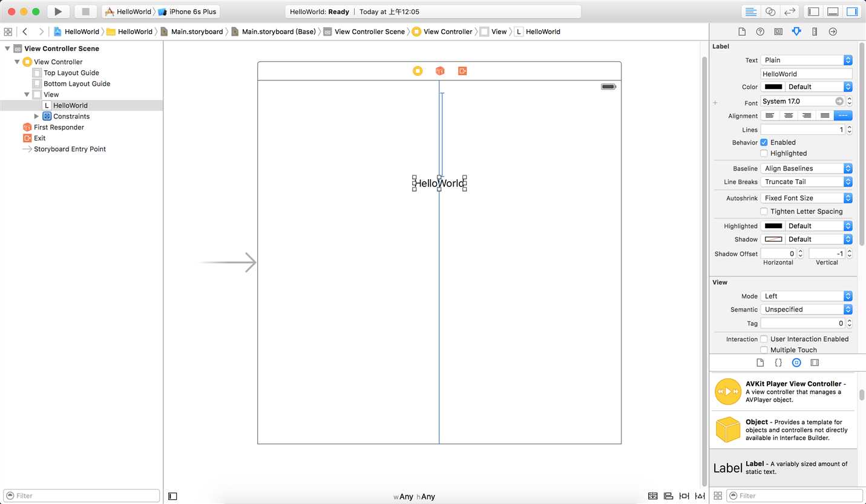Run the HelloWorld project with Play button
Image resolution: width=866 pixels, height=504 pixels.
58,11
